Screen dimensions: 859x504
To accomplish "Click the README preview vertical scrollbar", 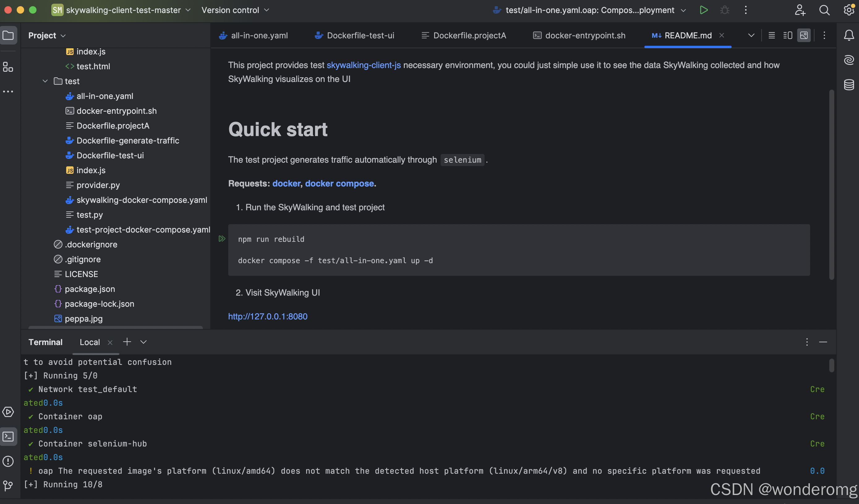I will [x=831, y=184].
